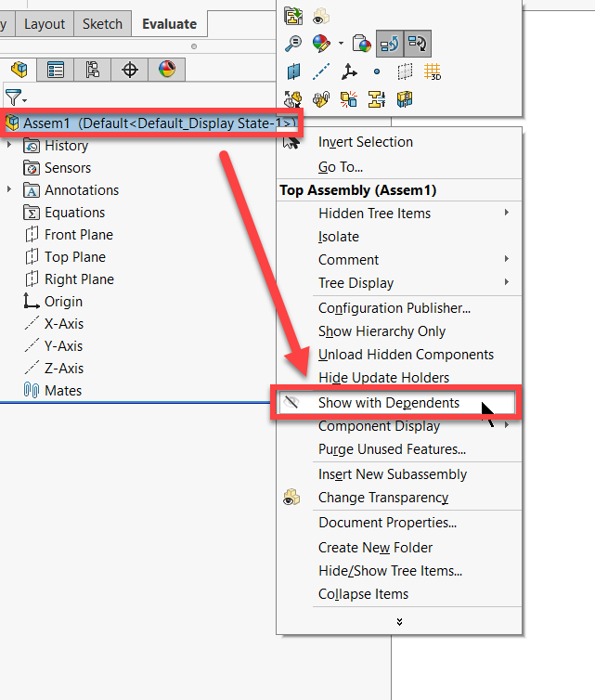The height and width of the screenshot is (700, 595).
Task: Click Invert Selection in the context menu
Action: click(x=365, y=142)
